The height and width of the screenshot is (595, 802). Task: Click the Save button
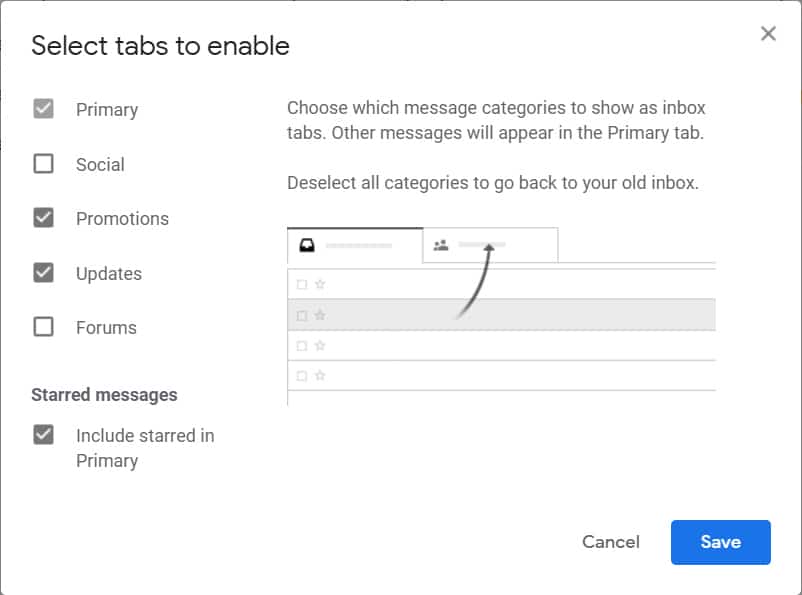click(720, 542)
